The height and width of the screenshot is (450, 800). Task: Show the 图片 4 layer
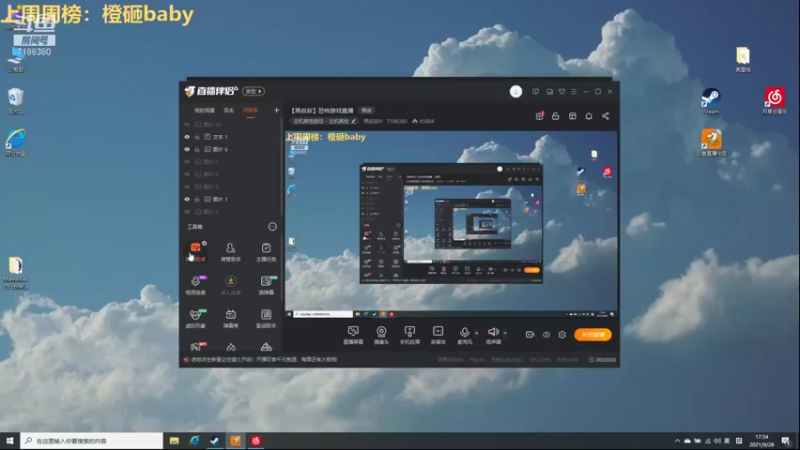[187, 174]
